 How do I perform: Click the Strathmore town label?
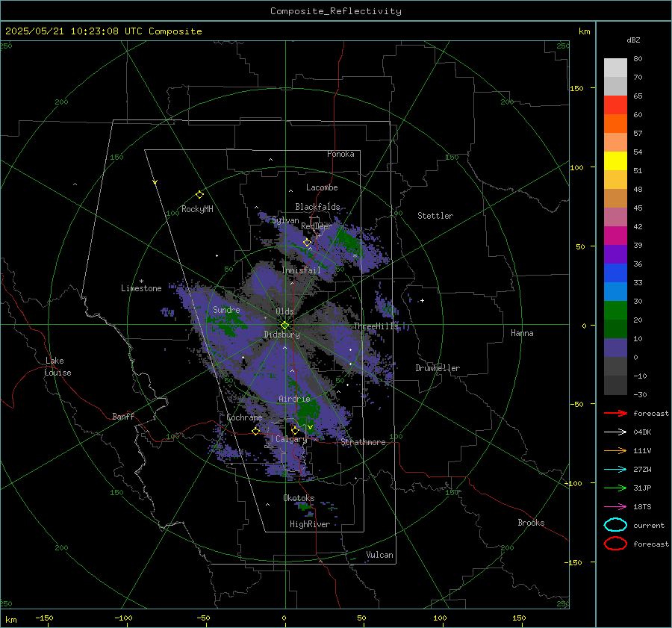(364, 442)
